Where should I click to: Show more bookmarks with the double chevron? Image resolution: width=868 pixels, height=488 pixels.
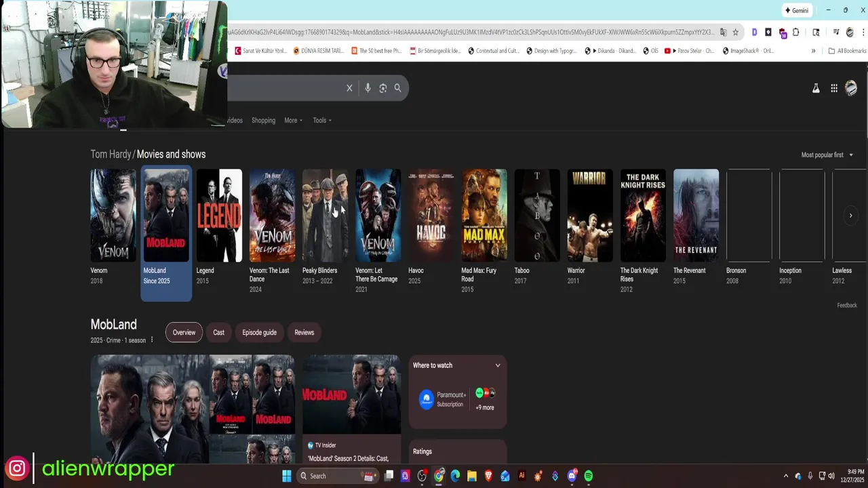coord(813,51)
